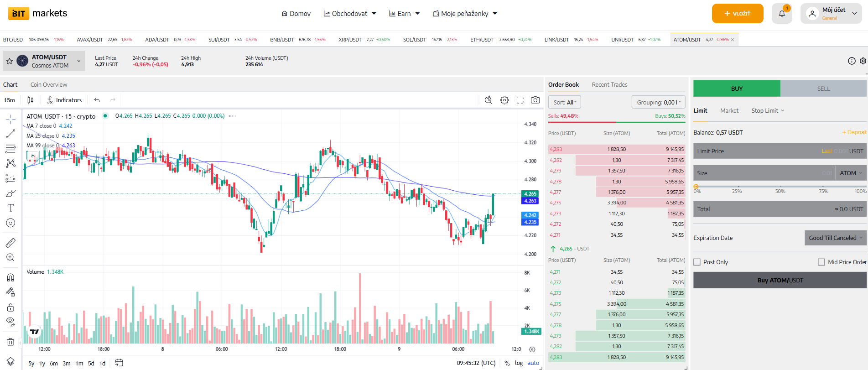Enter fullscreen chart mode
Image resolution: width=868 pixels, height=370 pixels.
(x=520, y=100)
